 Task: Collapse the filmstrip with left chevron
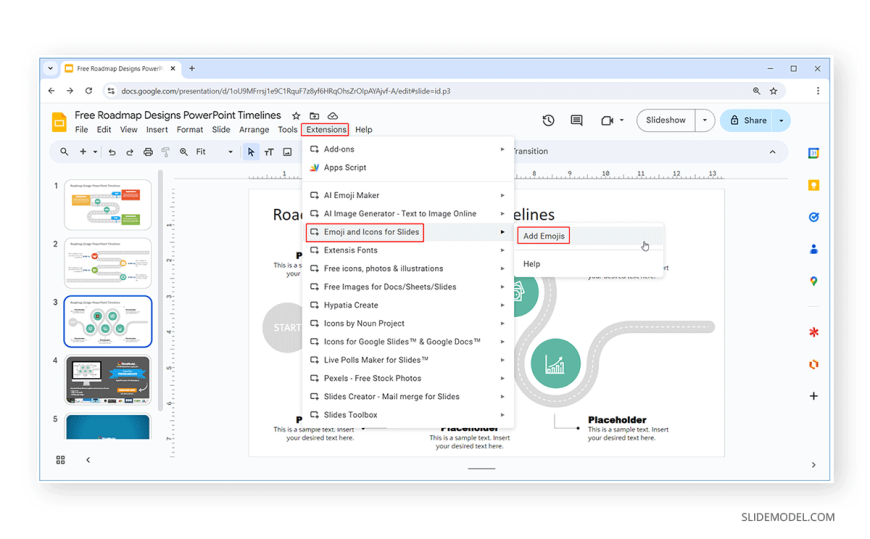pyautogui.click(x=88, y=460)
